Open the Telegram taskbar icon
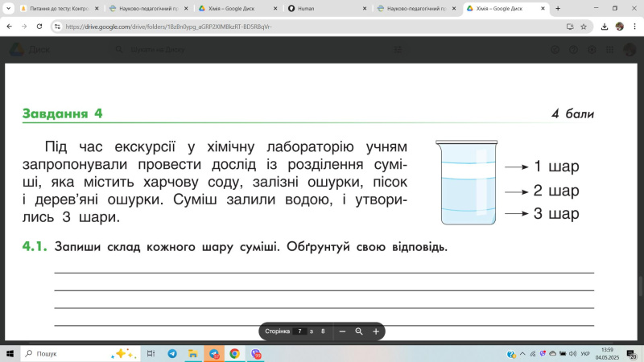The width and height of the screenshot is (644, 362). click(172, 353)
